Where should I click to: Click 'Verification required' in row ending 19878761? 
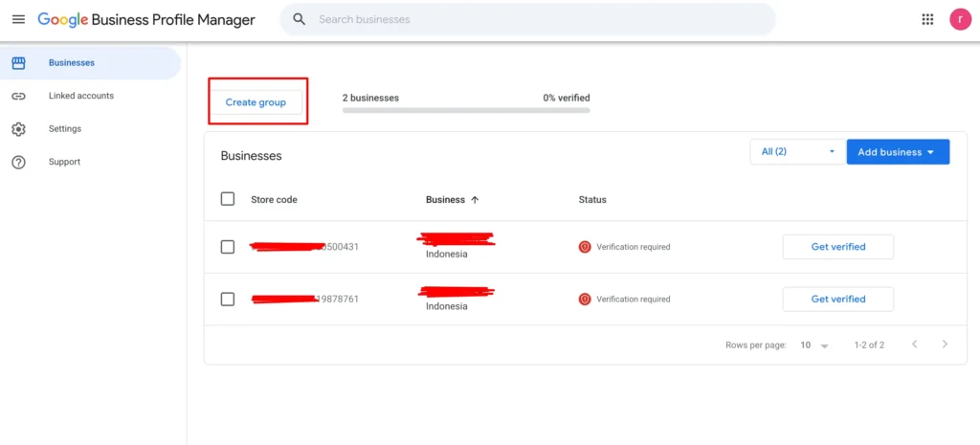point(634,300)
